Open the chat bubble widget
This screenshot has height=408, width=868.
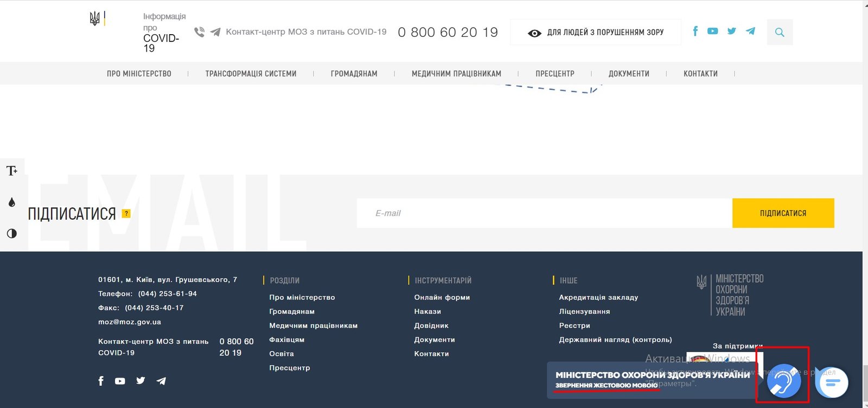pos(832,382)
